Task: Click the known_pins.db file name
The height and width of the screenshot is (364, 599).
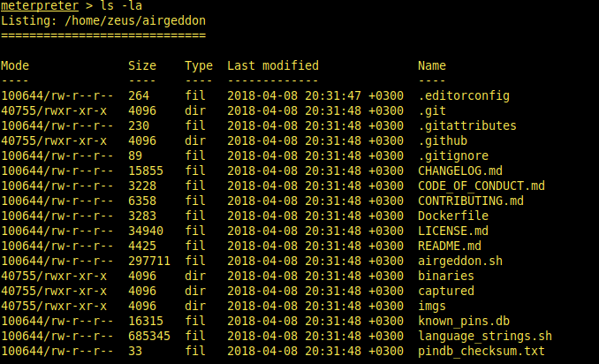Action: 464,322
